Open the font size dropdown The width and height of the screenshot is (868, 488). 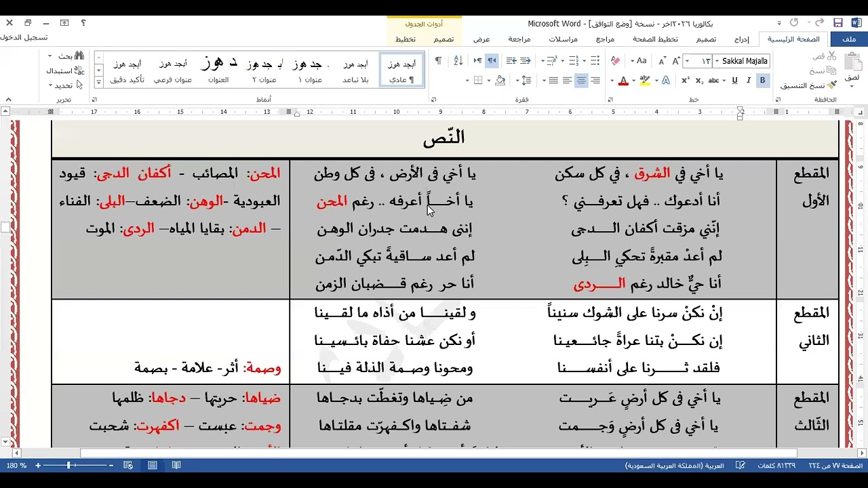(x=688, y=61)
